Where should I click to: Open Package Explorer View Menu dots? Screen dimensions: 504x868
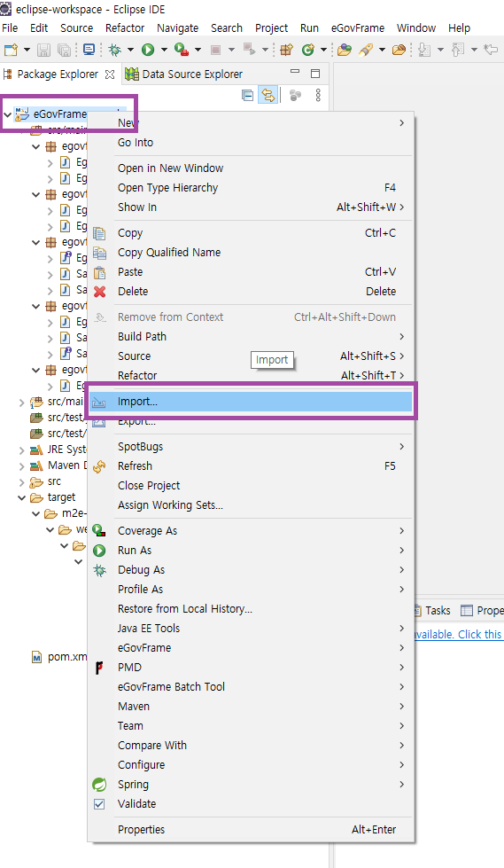[x=318, y=95]
